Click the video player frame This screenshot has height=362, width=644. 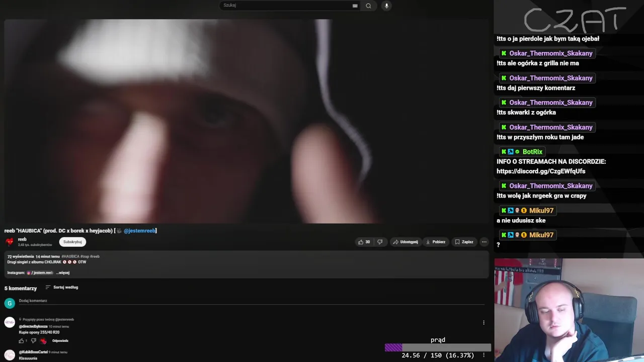247,121
